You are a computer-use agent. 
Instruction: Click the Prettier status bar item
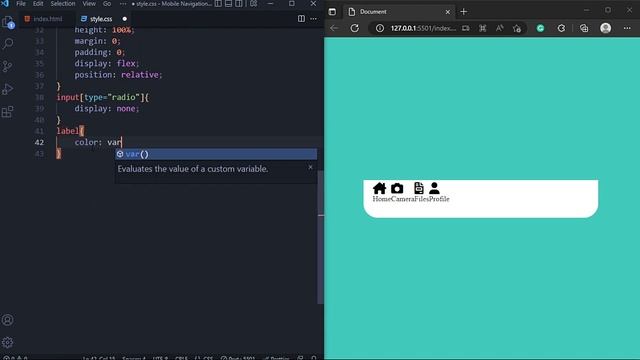tap(277, 358)
